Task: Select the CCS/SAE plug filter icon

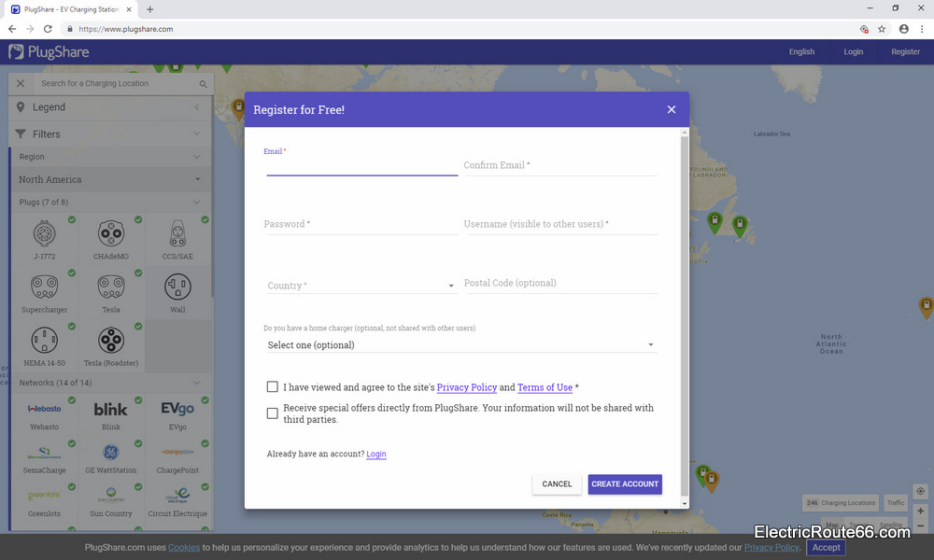Action: coord(177,233)
